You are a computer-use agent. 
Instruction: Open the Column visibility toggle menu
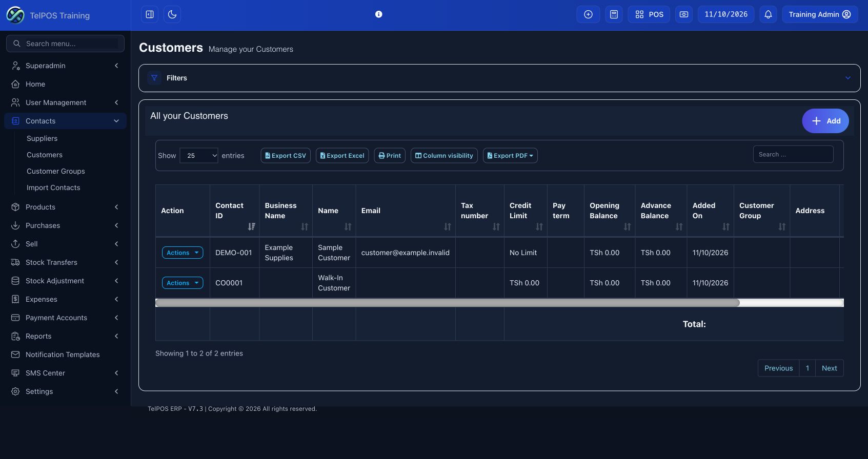click(444, 156)
